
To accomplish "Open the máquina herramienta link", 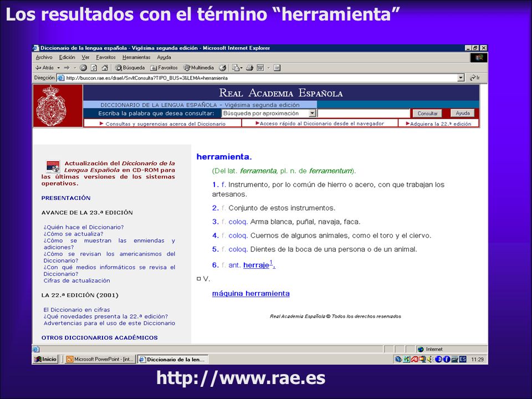I will click(250, 294).
